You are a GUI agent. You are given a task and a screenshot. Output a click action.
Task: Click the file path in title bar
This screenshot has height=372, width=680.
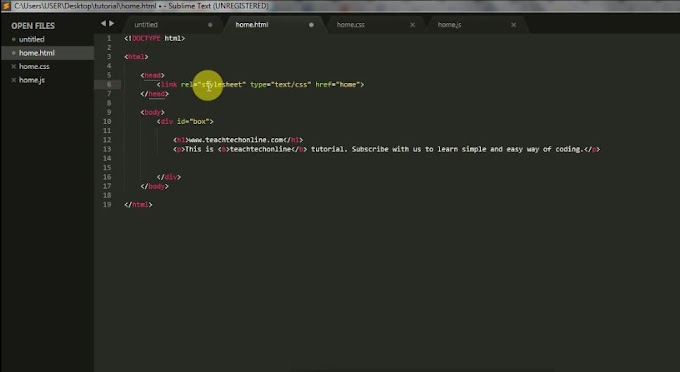click(x=85, y=6)
